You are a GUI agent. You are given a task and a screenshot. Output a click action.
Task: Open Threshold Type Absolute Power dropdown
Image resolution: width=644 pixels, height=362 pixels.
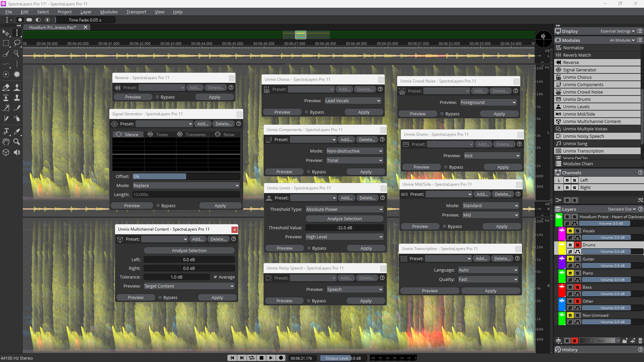344,209
